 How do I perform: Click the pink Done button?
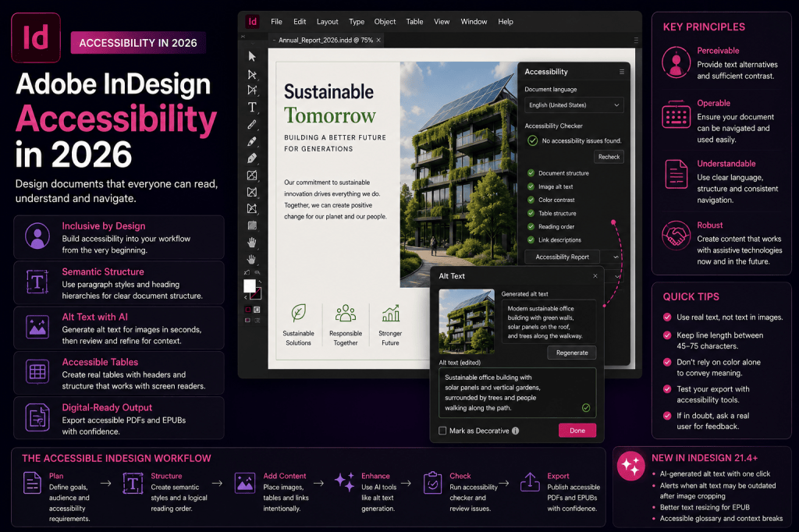click(x=577, y=431)
